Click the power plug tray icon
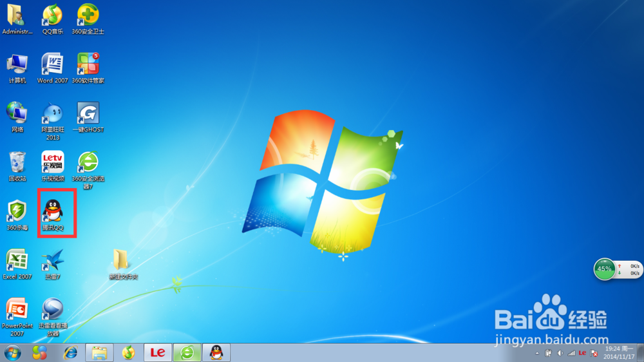The width and height of the screenshot is (644, 362). click(x=548, y=353)
